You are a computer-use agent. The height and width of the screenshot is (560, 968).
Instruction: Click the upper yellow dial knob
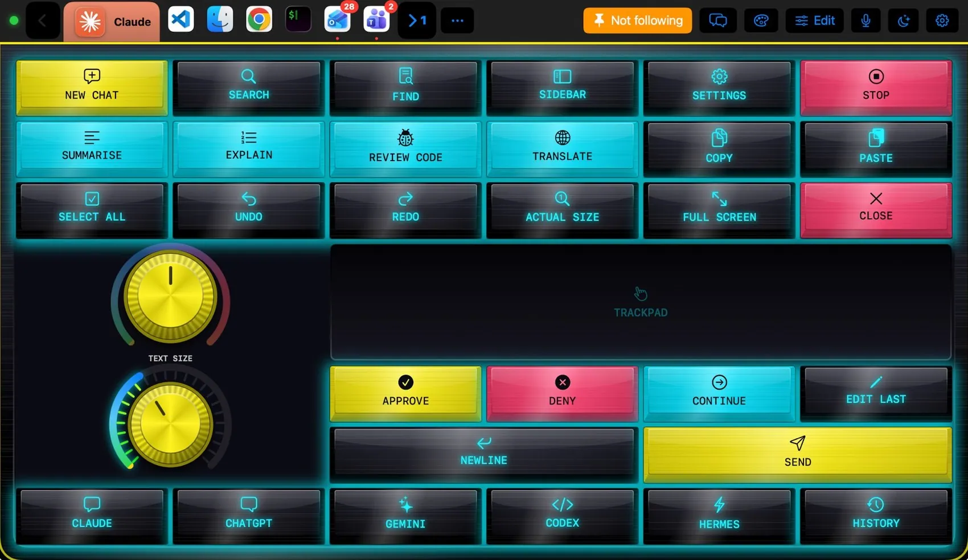pos(170,297)
